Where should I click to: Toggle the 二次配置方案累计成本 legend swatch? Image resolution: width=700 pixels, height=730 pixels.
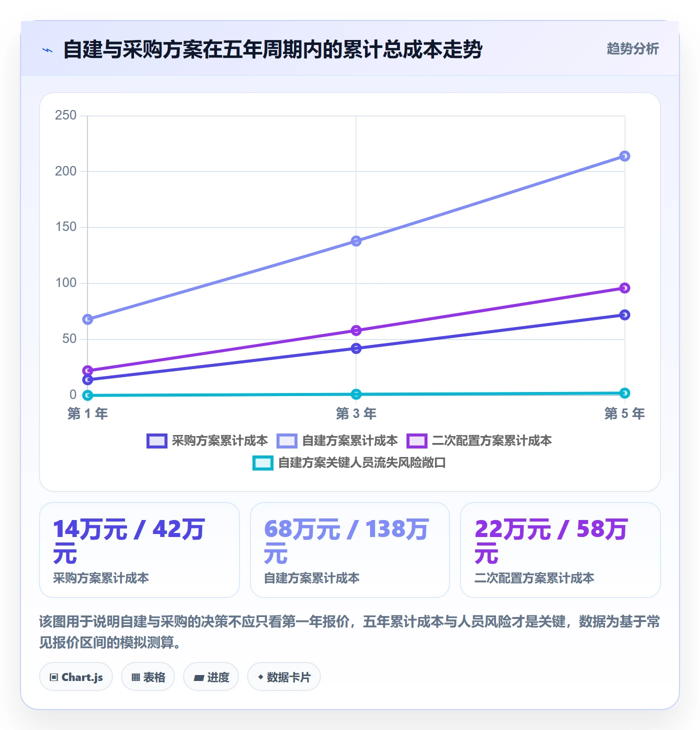417,441
